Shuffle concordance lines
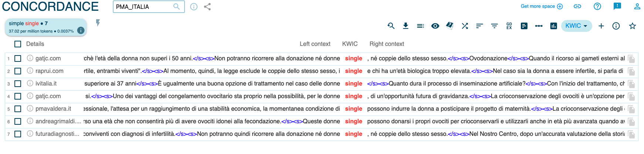644x154 pixels. pyautogui.click(x=465, y=26)
